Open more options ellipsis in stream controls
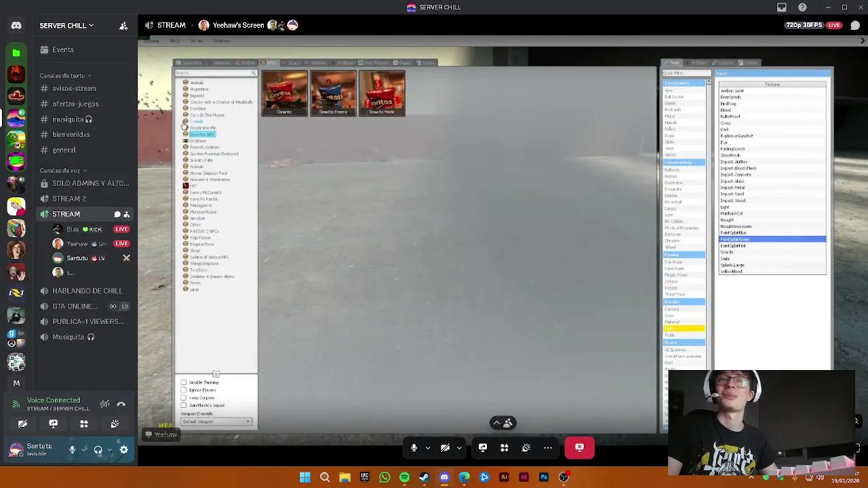The width and height of the screenshot is (868, 488). [x=548, y=448]
